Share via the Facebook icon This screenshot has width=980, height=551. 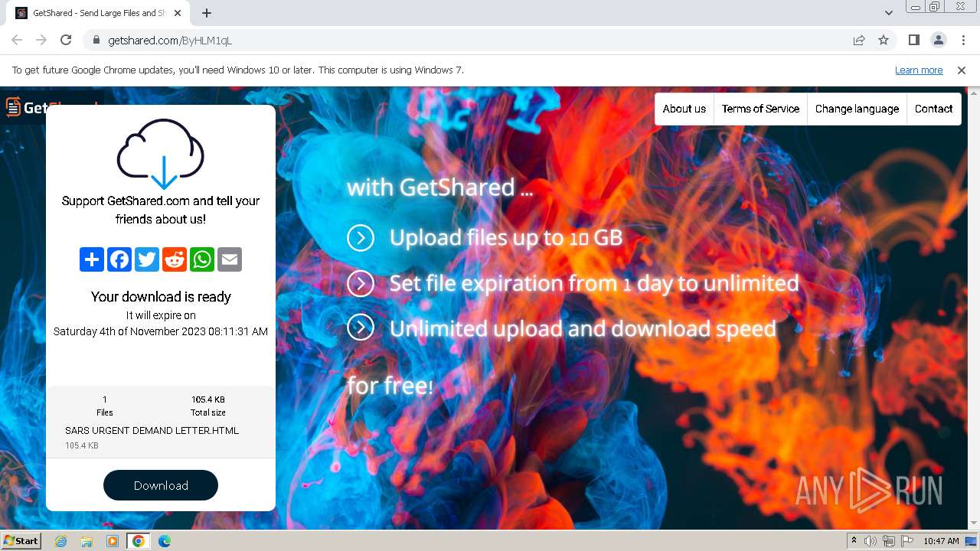point(119,259)
